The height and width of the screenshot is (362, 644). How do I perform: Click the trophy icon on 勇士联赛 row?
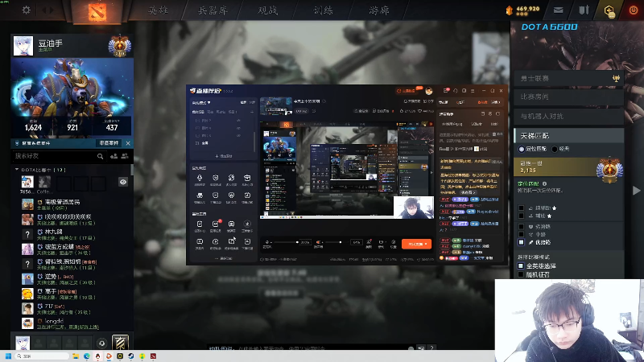(616, 78)
